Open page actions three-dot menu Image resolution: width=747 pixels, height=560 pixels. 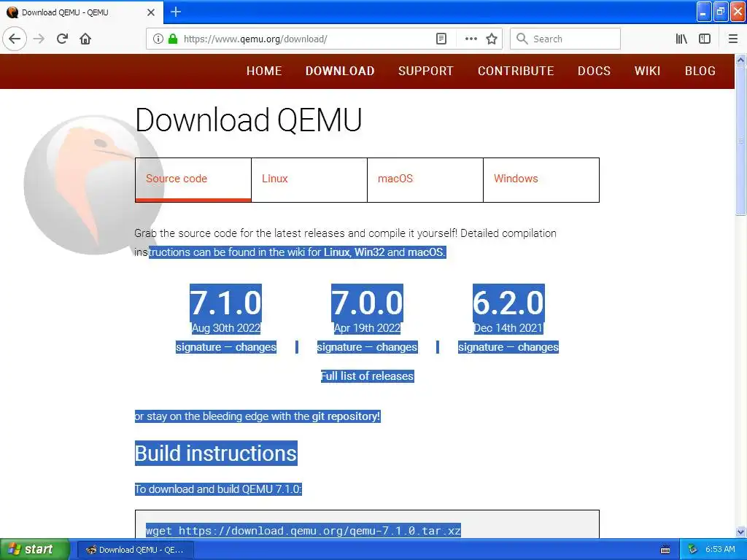click(x=471, y=39)
